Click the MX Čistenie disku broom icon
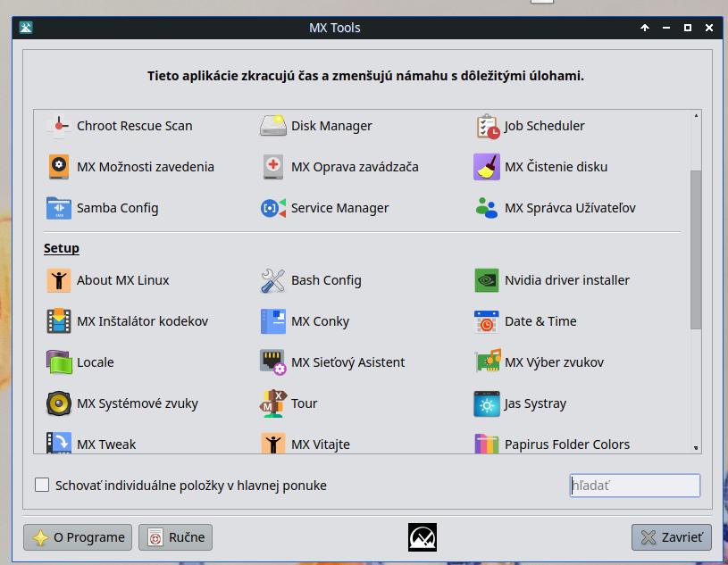The width and height of the screenshot is (728, 565). 487,167
